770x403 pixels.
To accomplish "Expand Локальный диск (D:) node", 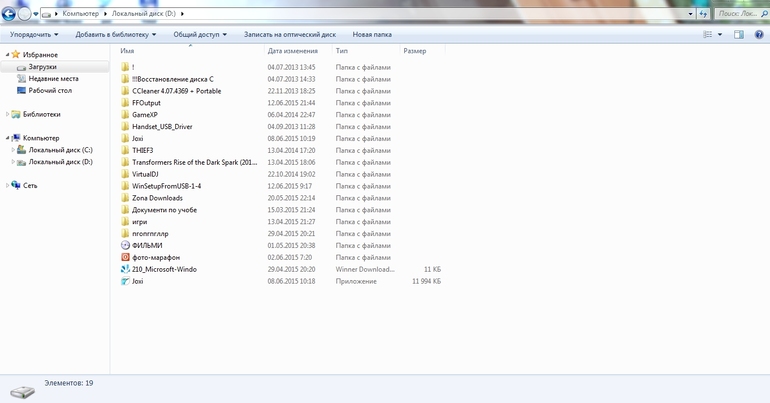I will (x=13, y=161).
